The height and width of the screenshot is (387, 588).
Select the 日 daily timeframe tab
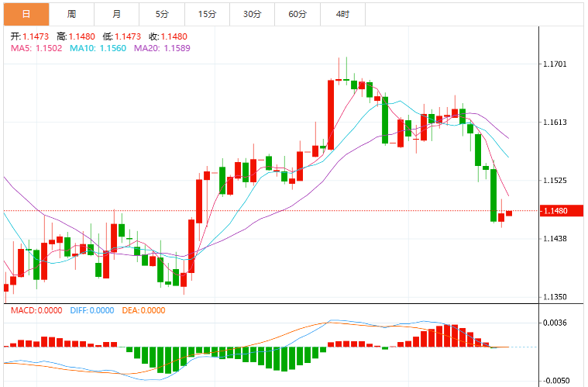pos(26,14)
